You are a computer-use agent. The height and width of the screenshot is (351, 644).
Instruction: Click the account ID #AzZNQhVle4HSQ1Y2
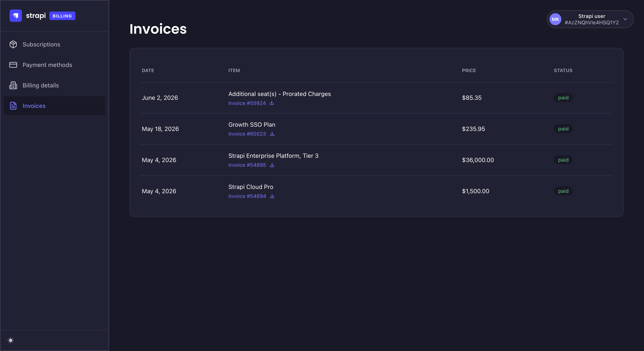592,23
